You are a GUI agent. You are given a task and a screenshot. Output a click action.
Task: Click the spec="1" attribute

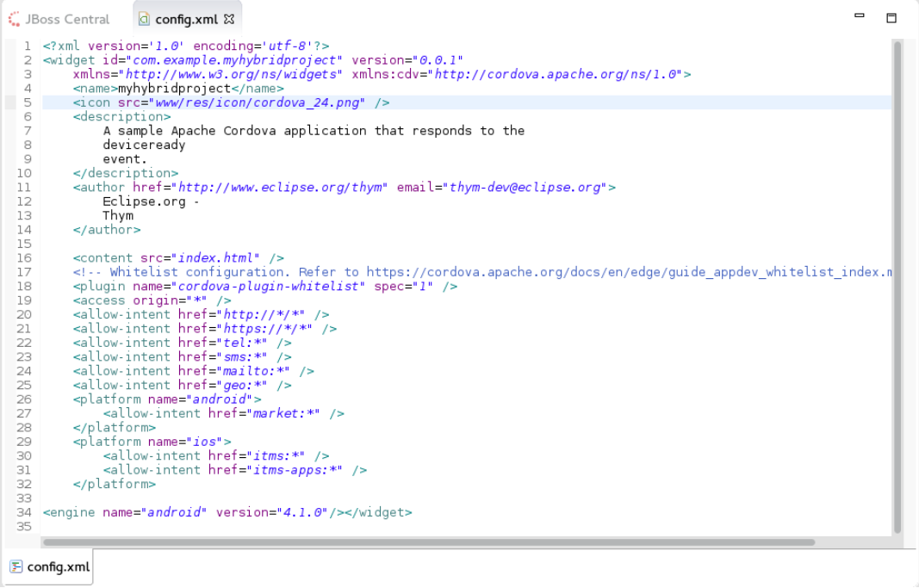(404, 287)
